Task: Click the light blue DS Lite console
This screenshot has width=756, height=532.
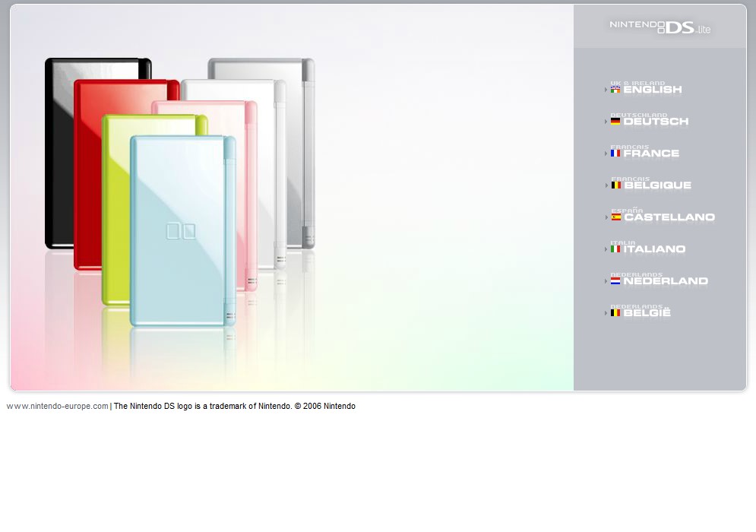Action: [183, 232]
